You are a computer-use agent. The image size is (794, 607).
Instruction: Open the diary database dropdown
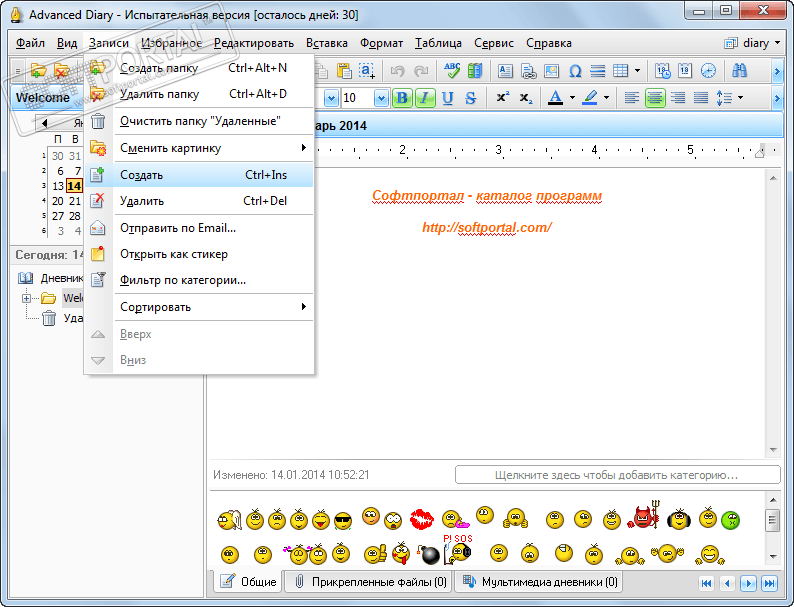point(752,43)
